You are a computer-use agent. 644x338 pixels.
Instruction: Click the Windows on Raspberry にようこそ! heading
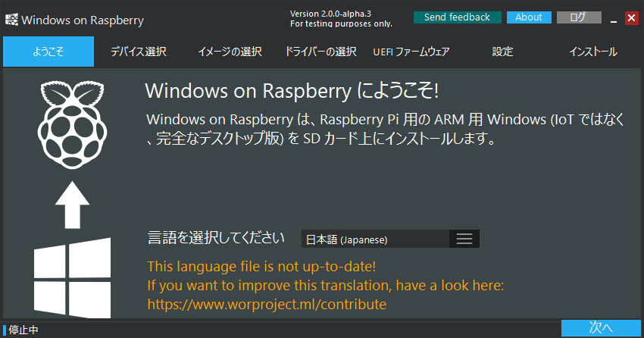[292, 91]
